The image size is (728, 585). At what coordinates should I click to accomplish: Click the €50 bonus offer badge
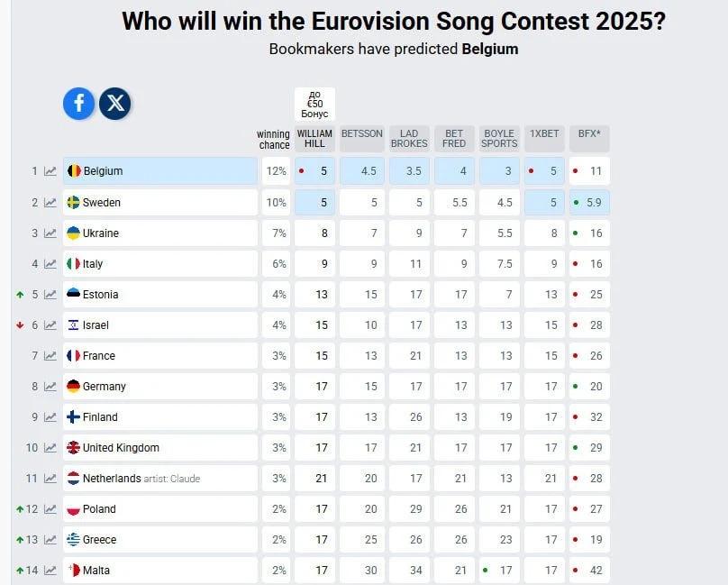(314, 104)
